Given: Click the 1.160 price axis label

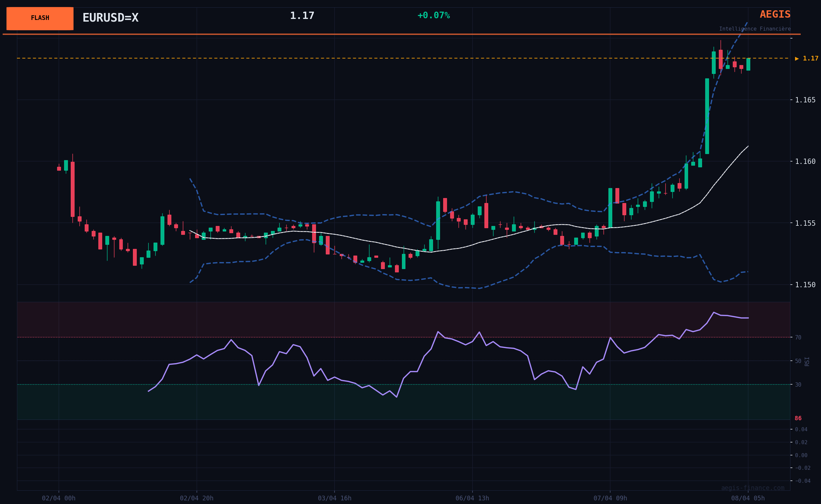Looking at the screenshot, I should click(x=805, y=162).
